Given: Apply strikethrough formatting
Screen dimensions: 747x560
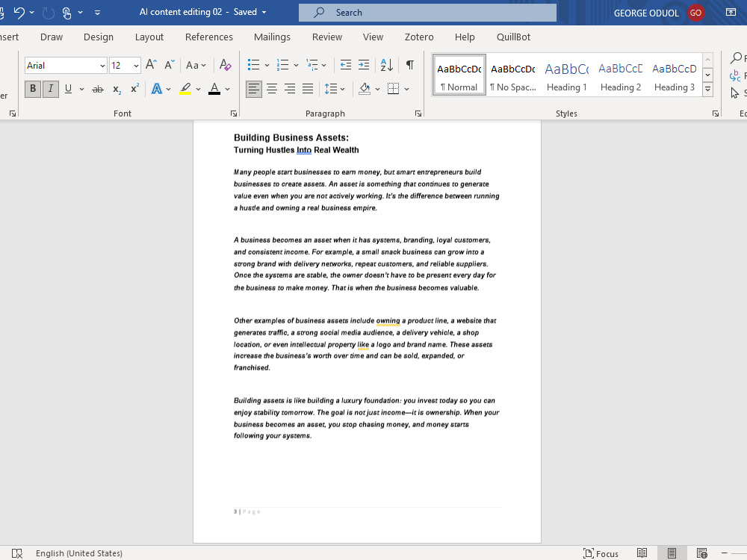Looking at the screenshot, I should (x=98, y=89).
